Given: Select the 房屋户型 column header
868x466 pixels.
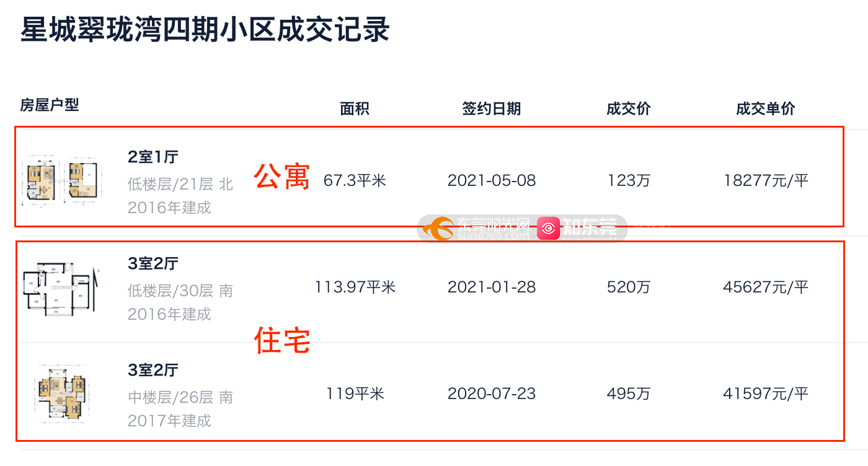Looking at the screenshot, I should tap(50, 105).
